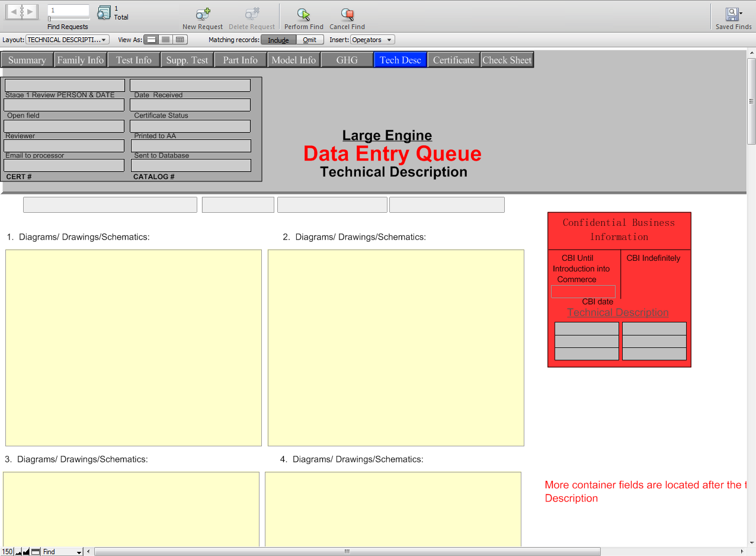Click the Certificate Status field

click(x=190, y=105)
